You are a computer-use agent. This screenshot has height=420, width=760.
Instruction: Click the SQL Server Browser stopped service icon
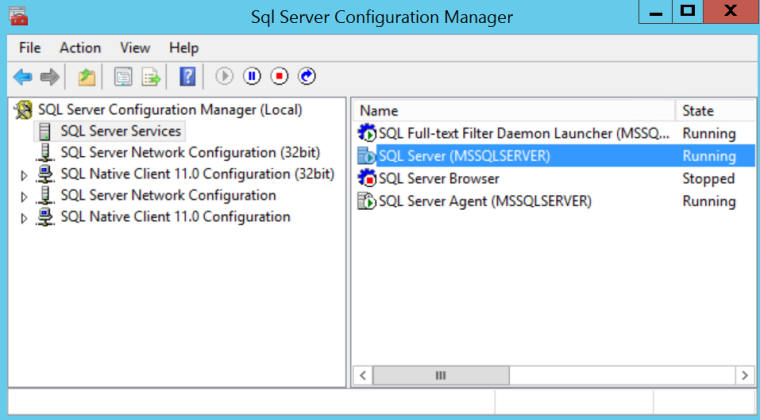[x=366, y=179]
